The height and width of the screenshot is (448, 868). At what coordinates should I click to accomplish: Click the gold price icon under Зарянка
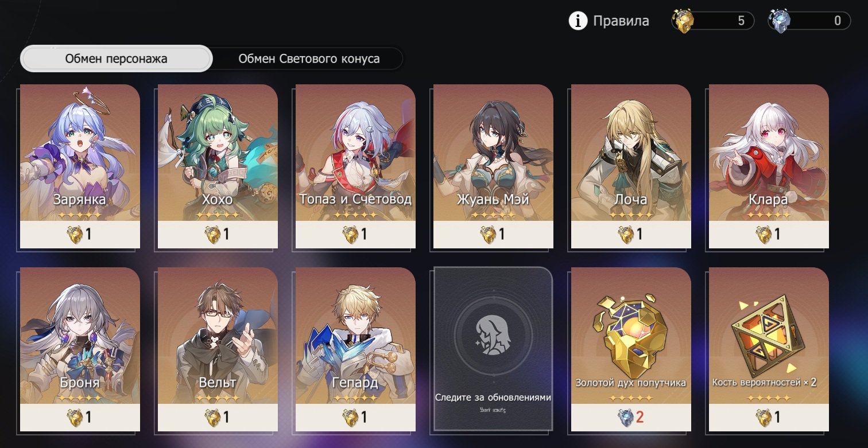(75, 234)
